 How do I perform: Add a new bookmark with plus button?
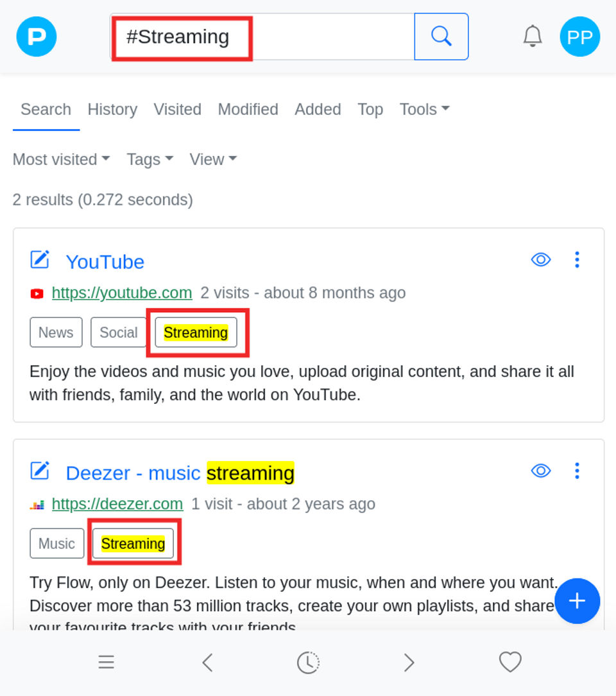577,601
